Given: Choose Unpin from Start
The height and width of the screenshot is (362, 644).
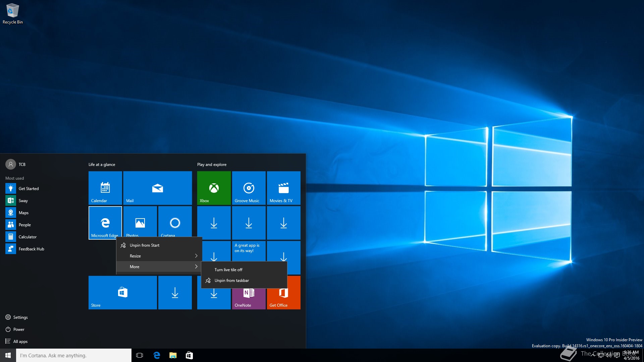Looking at the screenshot, I should point(159,245).
